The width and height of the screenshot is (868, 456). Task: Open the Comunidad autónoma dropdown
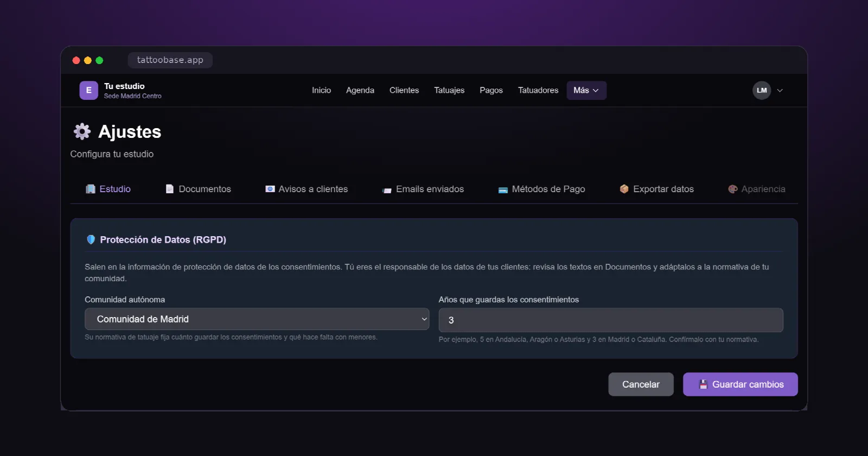(257, 319)
